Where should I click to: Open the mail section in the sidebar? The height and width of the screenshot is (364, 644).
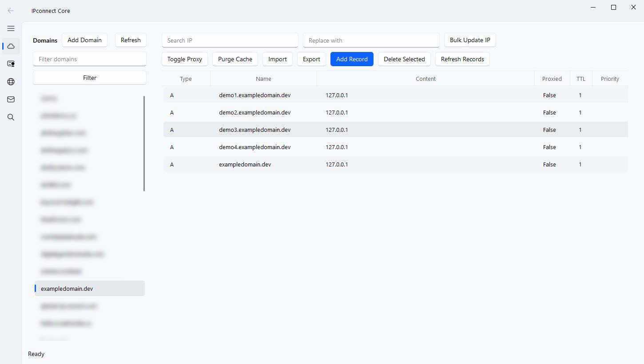coord(11,99)
